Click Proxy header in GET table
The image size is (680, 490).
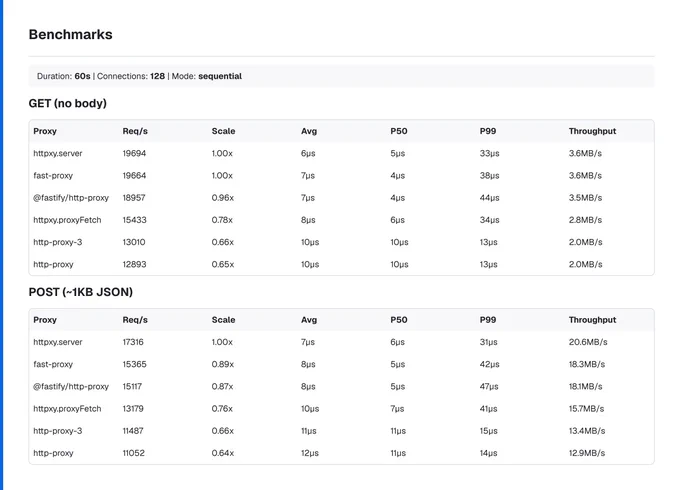[45, 131]
